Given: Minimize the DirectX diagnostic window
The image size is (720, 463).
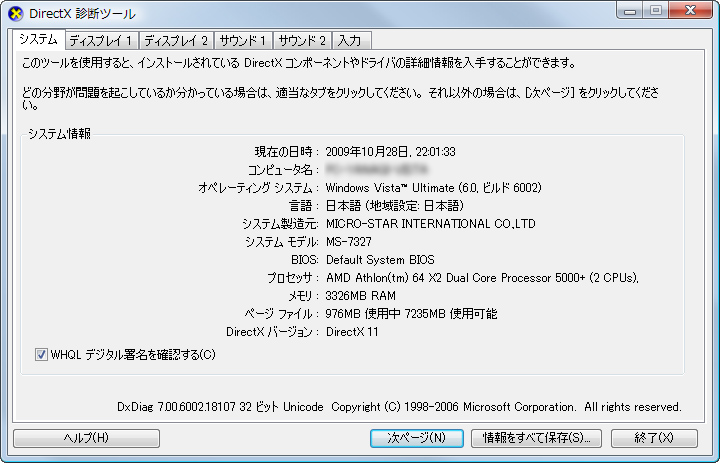Looking at the screenshot, I should [630, 11].
